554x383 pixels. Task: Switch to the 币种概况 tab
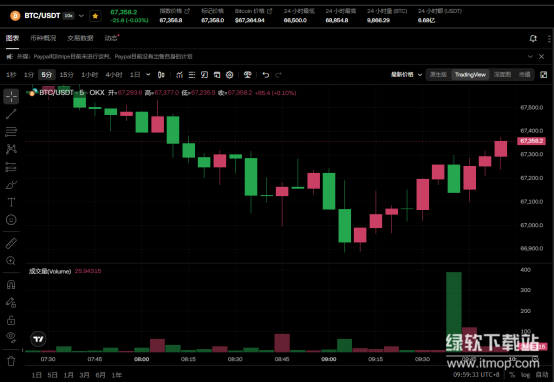coord(43,38)
